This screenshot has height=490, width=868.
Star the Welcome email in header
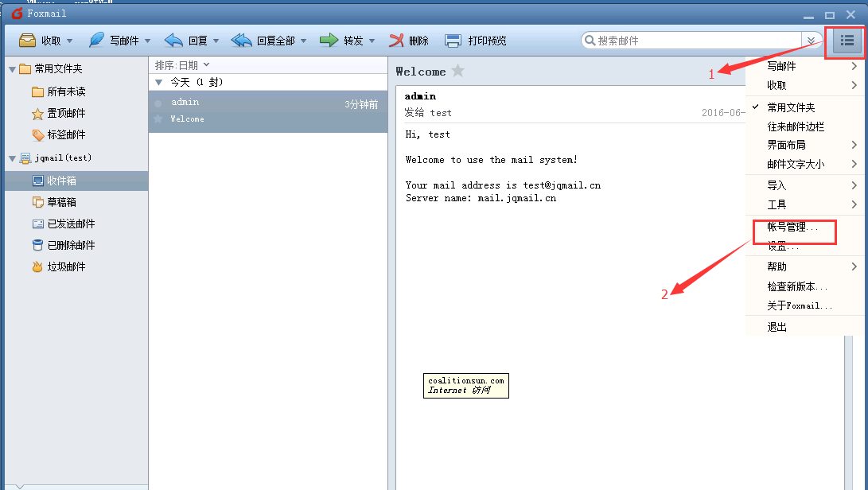[457, 71]
